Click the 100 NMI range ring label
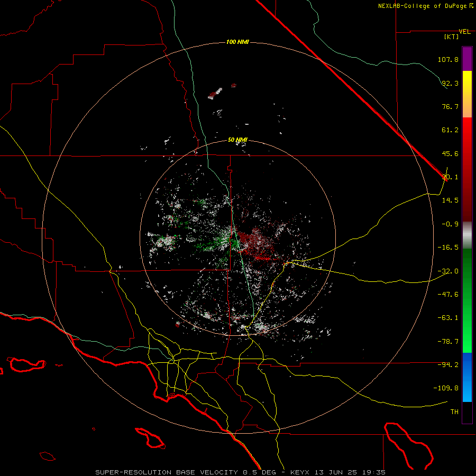This screenshot has width=476, height=476. tap(237, 42)
